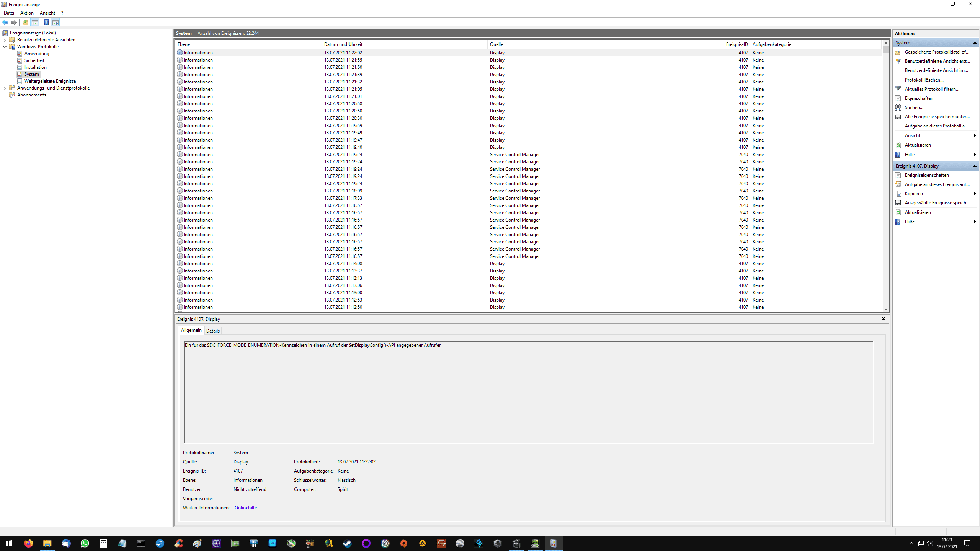Click the Ereigniseigenschaften icon in Actions pane
The width and height of the screenshot is (980, 551).
(x=898, y=175)
